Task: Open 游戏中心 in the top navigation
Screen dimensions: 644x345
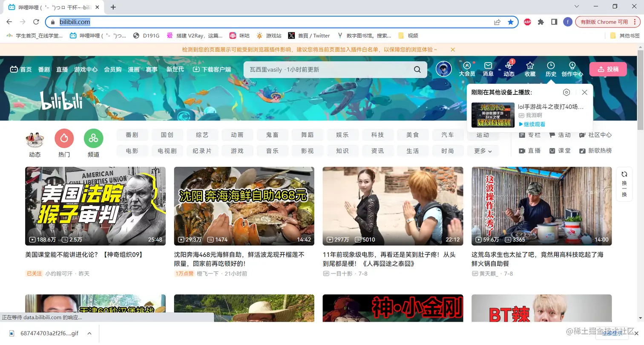Action: (86, 69)
